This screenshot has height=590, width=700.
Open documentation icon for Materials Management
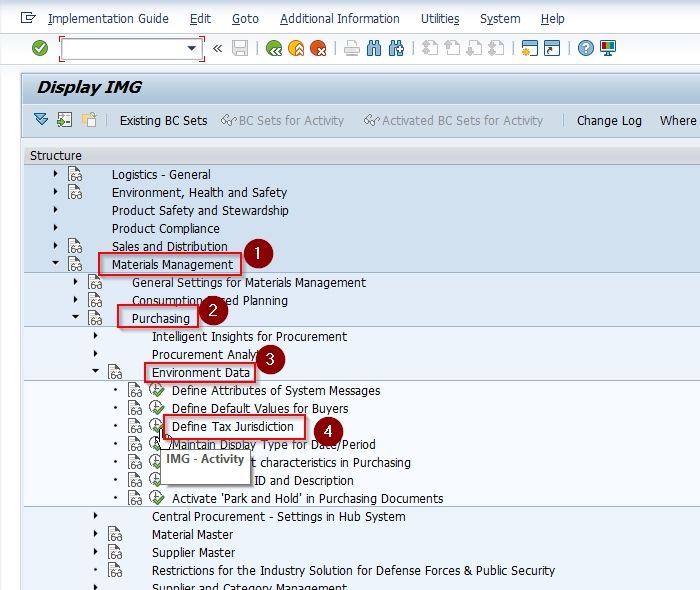(x=75, y=264)
